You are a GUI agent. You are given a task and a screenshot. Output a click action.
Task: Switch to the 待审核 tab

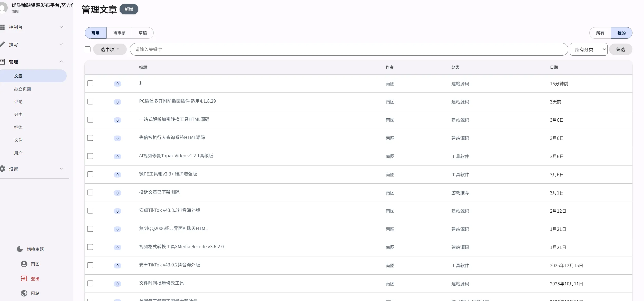point(119,33)
